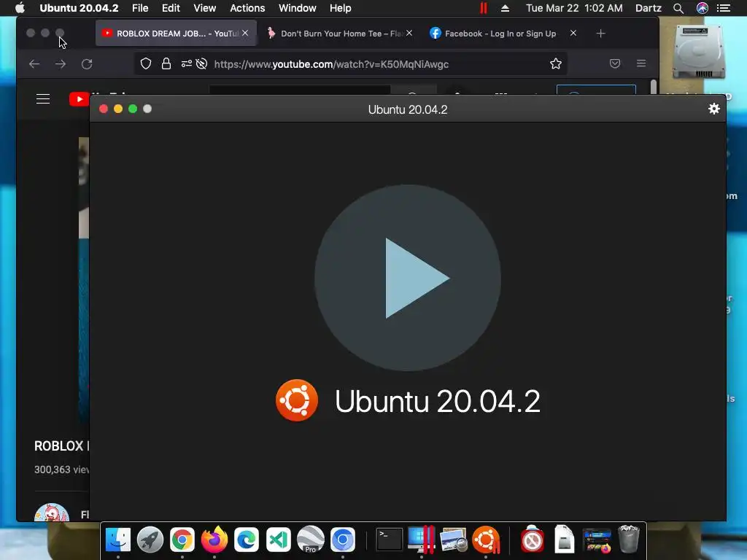Screen dimensions: 747x560
Task: Open Terminal from the Dock
Action: [390, 540]
